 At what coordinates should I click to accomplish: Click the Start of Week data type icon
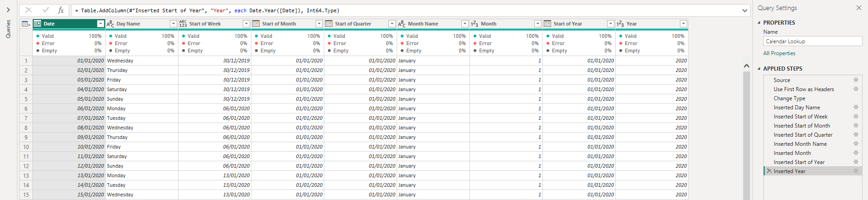click(183, 24)
